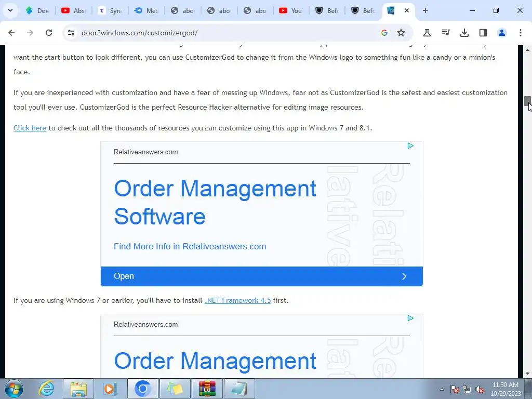Image resolution: width=532 pixels, height=399 pixels.
Task: Close the active door2windows tab
Action: click(406, 10)
